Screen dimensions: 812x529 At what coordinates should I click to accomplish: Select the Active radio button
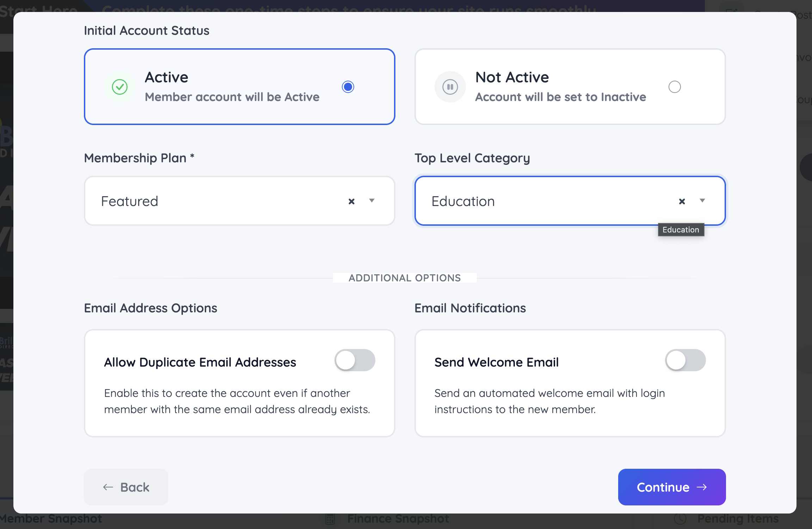pyautogui.click(x=348, y=87)
